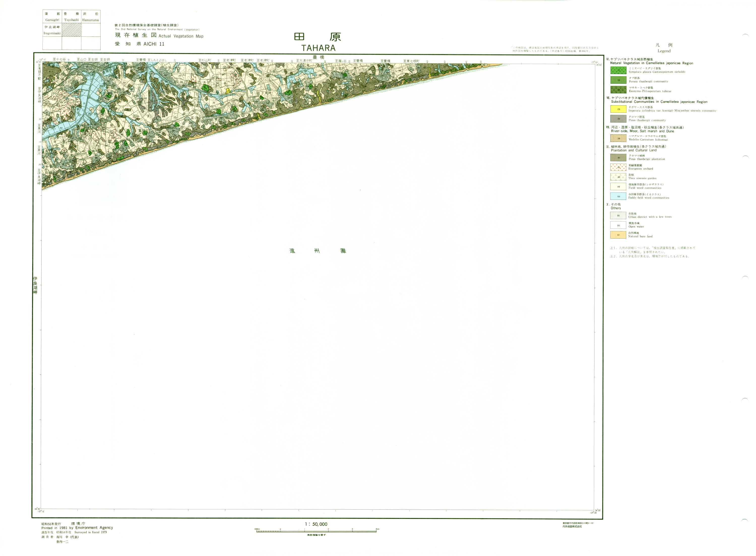Click the 伊良湖岬 label on left margin

coord(35,285)
